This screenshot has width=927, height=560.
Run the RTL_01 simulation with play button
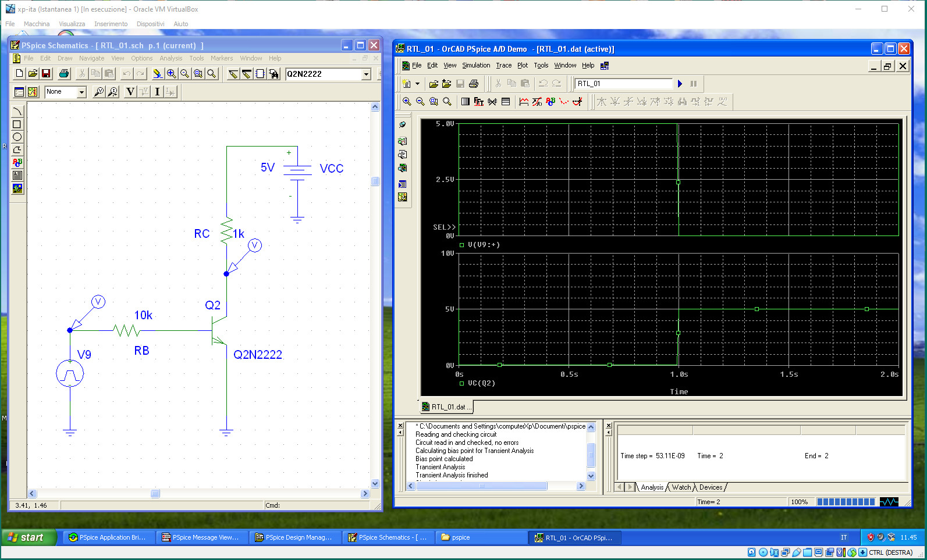coord(680,84)
